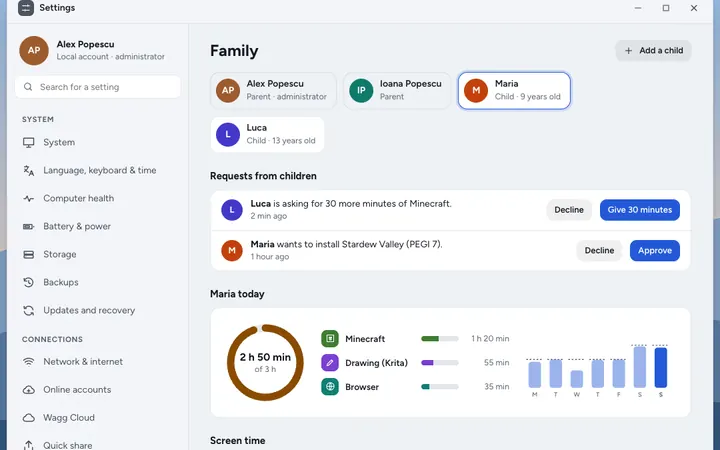This screenshot has width=720, height=450.
Task: Select the Alex Popescu parent administrator card
Action: pos(273,90)
